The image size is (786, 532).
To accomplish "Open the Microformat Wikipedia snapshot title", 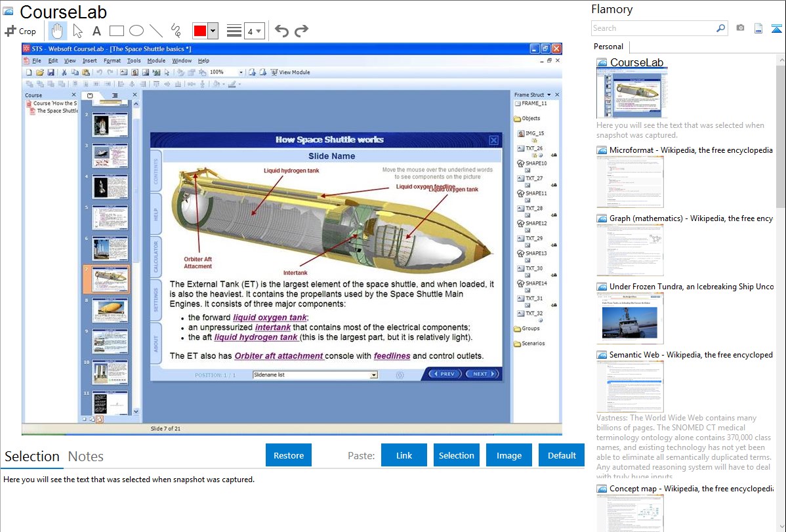I will coord(691,150).
